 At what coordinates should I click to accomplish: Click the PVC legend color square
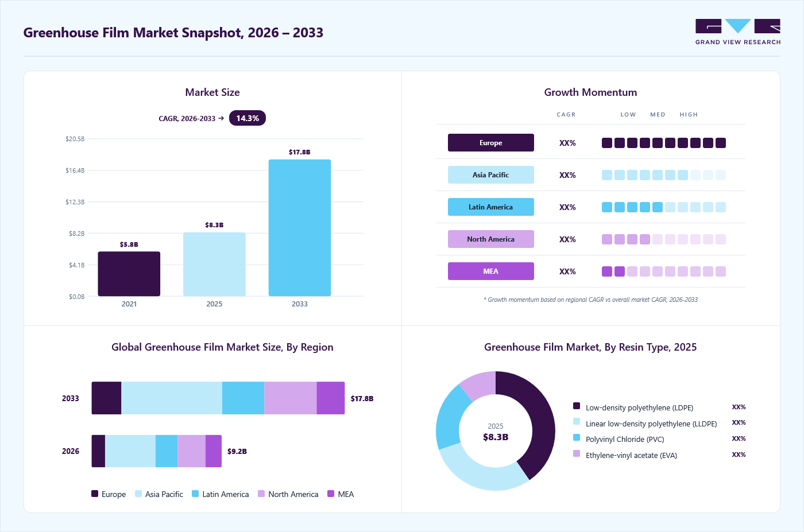coord(577,437)
